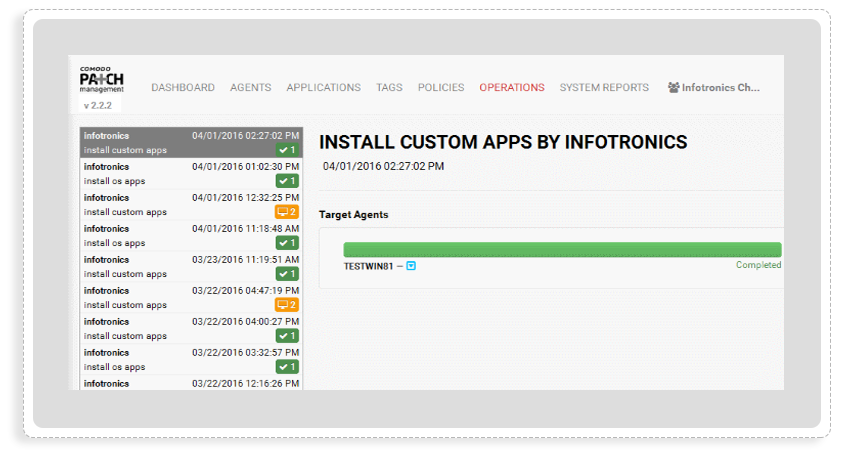Click the users icon beside Infotronics Ch...
Viewport: 850px width, 450px height.
tap(673, 87)
